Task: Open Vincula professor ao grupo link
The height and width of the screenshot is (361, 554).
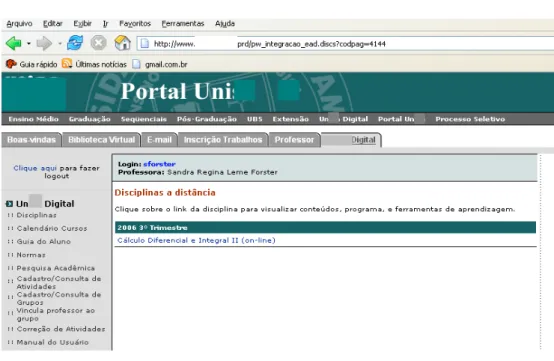Action: point(56,314)
